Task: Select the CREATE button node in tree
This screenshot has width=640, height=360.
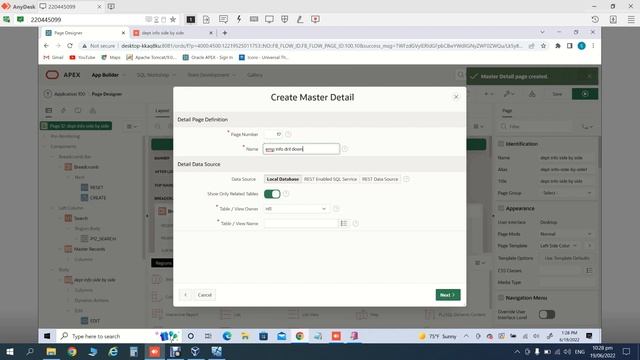Action: (x=98, y=198)
